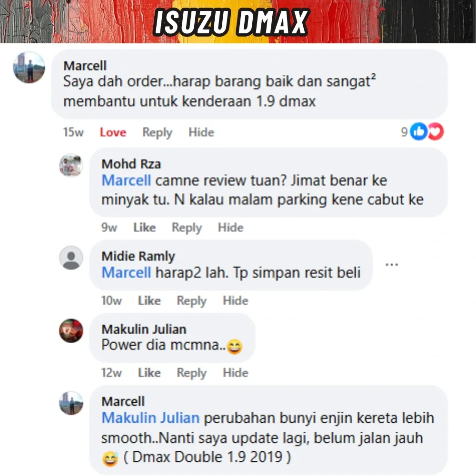Like Makulin Julian's comment
Image resolution: width=476 pixels, height=476 pixels.
(x=149, y=373)
